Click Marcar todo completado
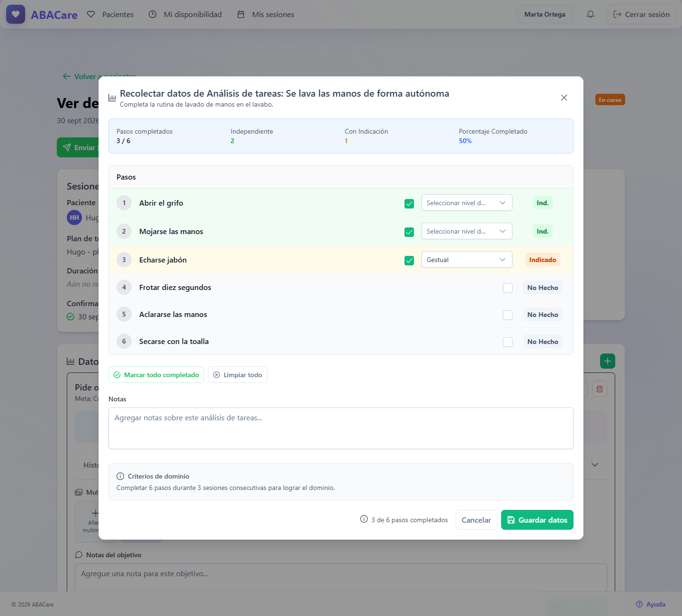Image resolution: width=682 pixels, height=616 pixels. coord(156,375)
